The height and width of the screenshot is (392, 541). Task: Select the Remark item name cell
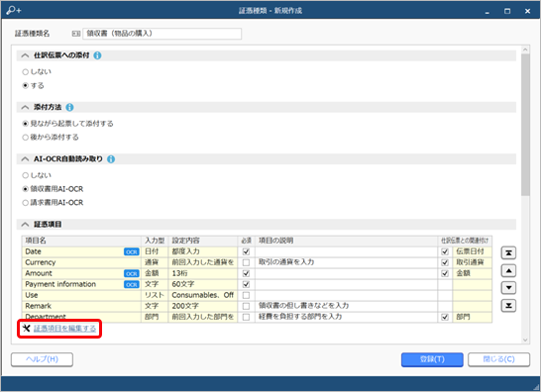point(81,306)
